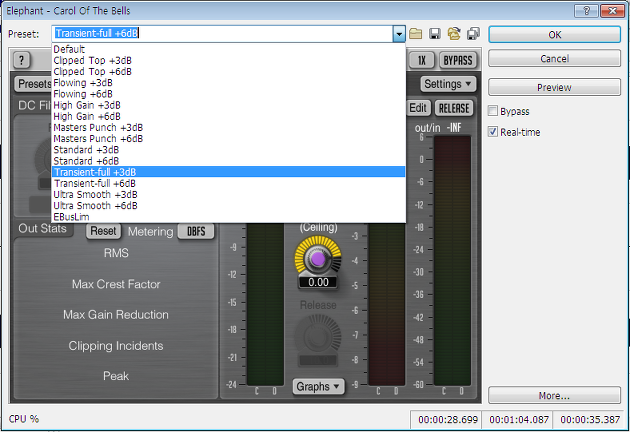Select Ultra Smooth +3dB preset
This screenshot has width=630, height=432.
pos(229,195)
